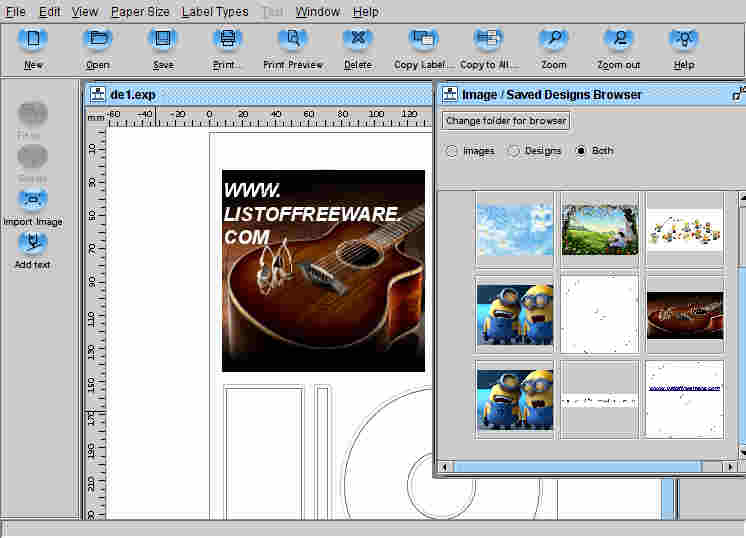Open the Paper Size menu
Viewport: 746px width, 538px height.
(140, 11)
